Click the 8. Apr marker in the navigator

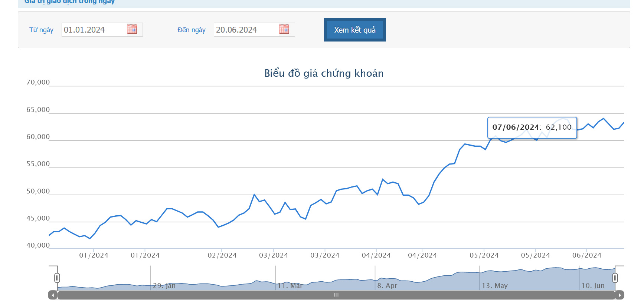click(x=387, y=286)
